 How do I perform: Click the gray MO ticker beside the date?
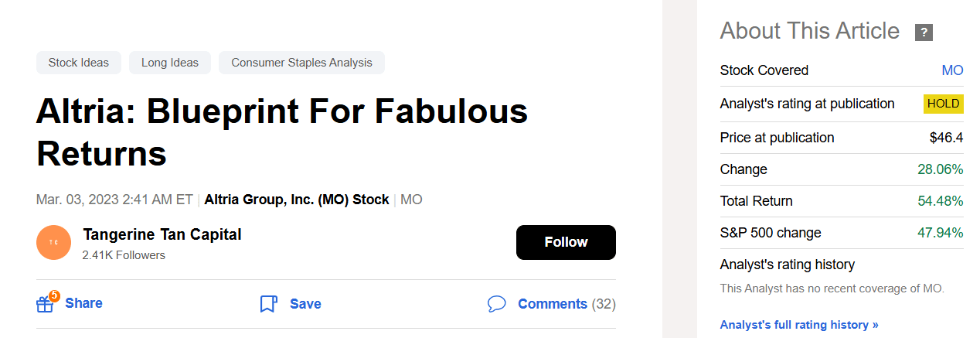coord(411,200)
